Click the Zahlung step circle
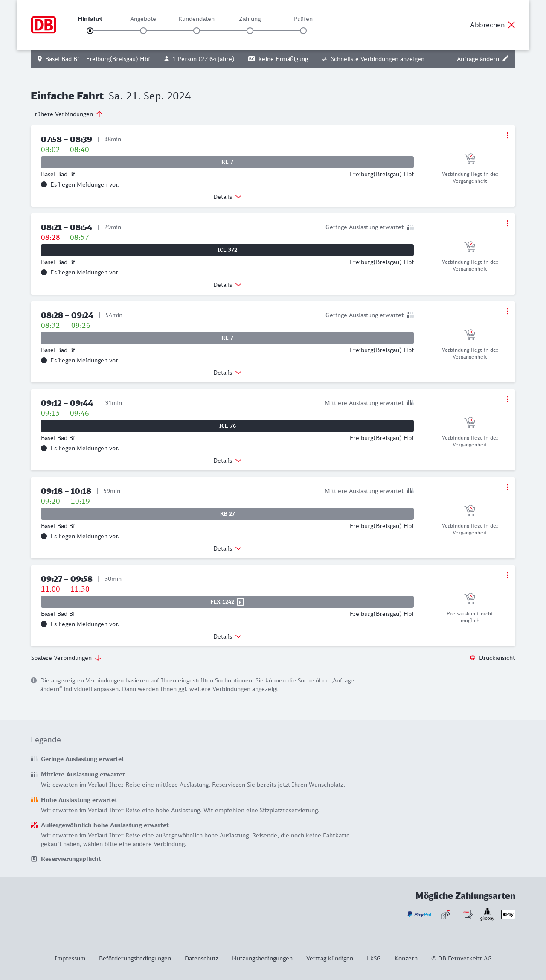 click(x=250, y=31)
